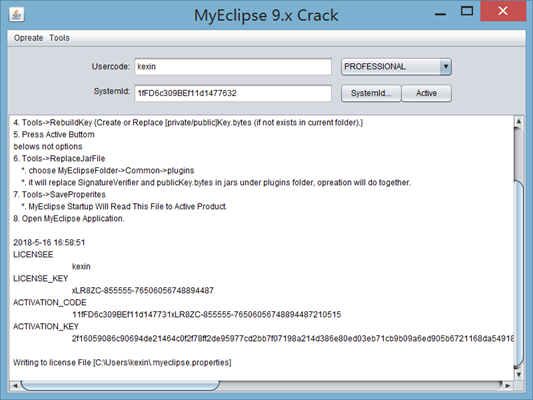Click the SystemId... button
Screen dimensions: 533x400
(x=371, y=93)
